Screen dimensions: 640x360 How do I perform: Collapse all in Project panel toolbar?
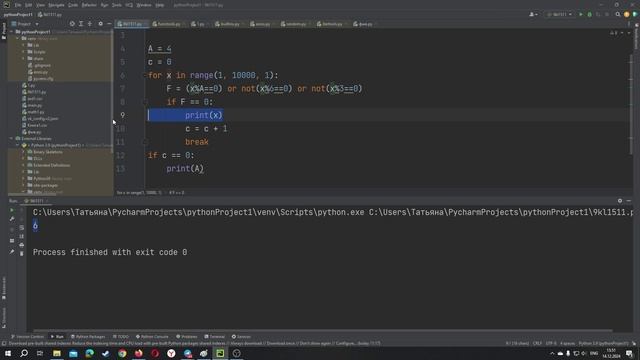tap(90, 24)
